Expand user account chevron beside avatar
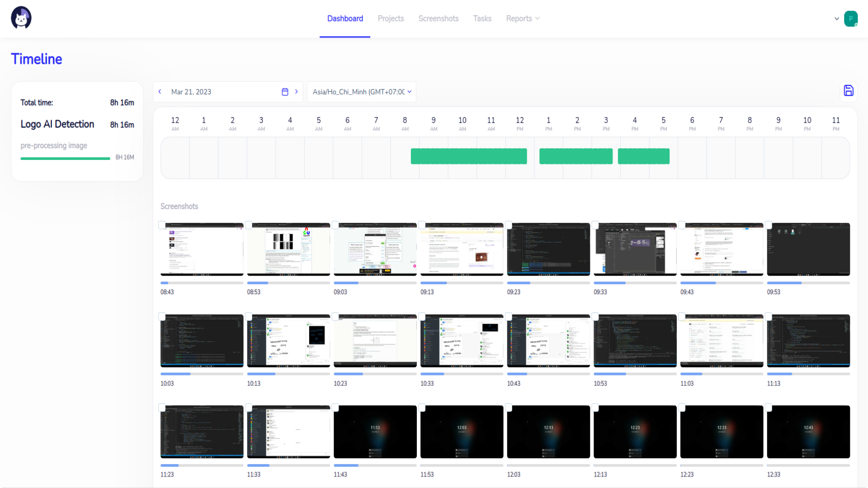This screenshot has height=488, width=868. coord(837,19)
